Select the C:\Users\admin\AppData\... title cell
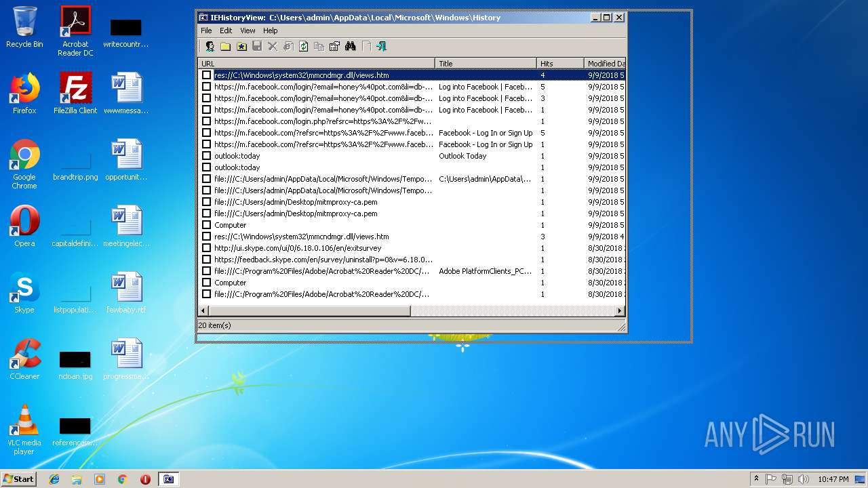This screenshot has width=868, height=488. point(485,179)
